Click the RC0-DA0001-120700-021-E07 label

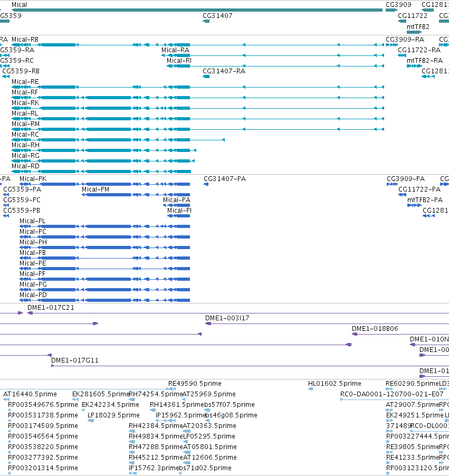392,394
